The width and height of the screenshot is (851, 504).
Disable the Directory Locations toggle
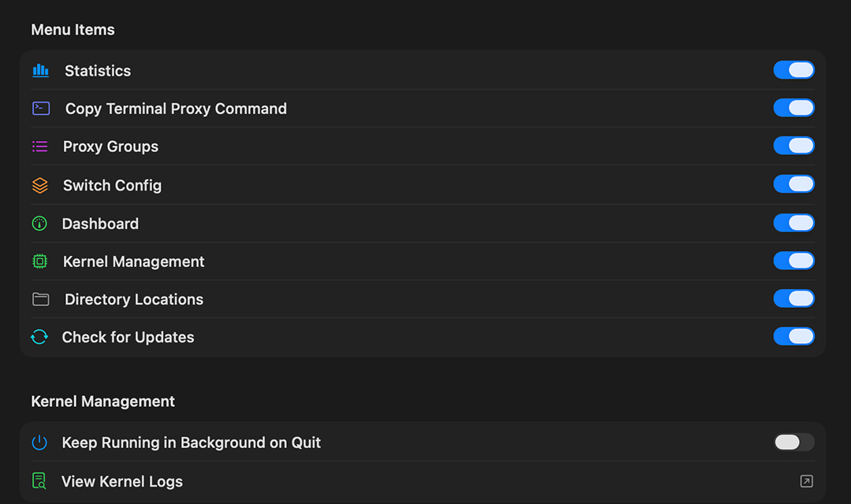click(x=793, y=298)
